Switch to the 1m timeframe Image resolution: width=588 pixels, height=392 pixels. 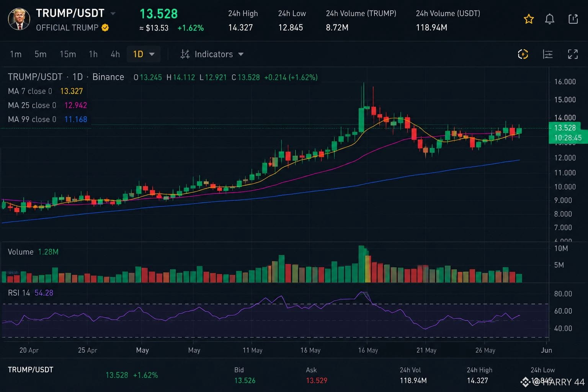[x=16, y=54]
